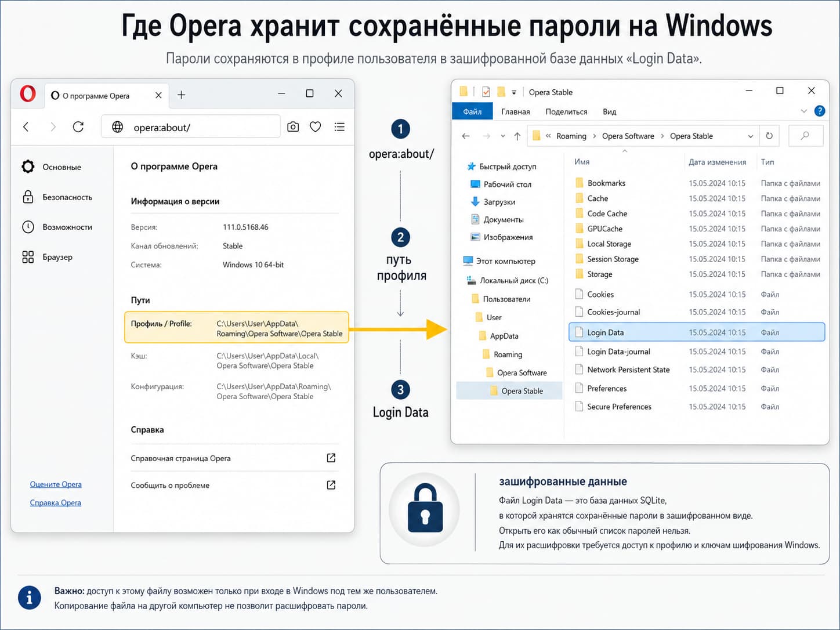Add page to bookmarks with heart icon
Viewport: 840px width, 630px height.
coord(316,126)
